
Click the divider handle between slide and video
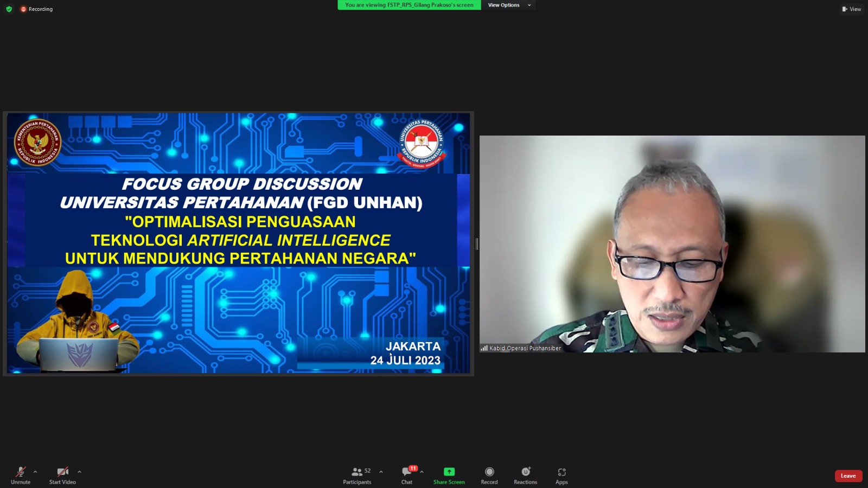coord(477,244)
